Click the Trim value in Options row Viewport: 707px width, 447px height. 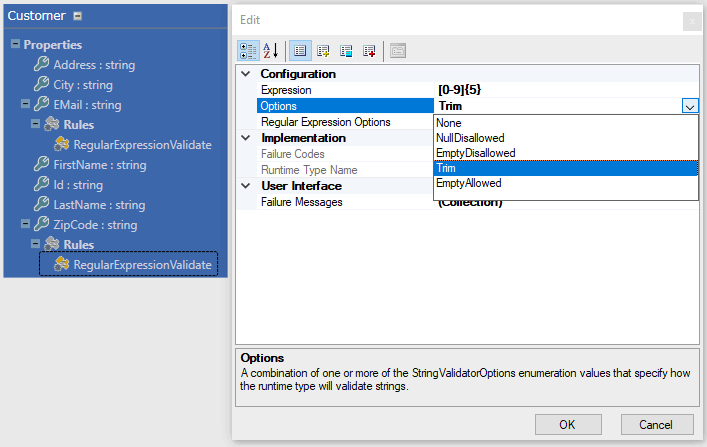coord(450,106)
